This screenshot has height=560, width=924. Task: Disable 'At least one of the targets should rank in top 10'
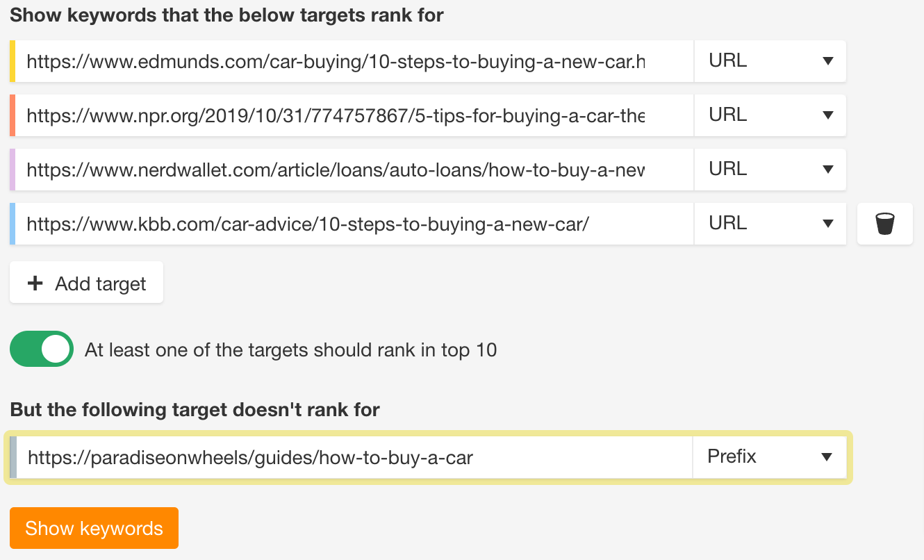click(x=41, y=349)
